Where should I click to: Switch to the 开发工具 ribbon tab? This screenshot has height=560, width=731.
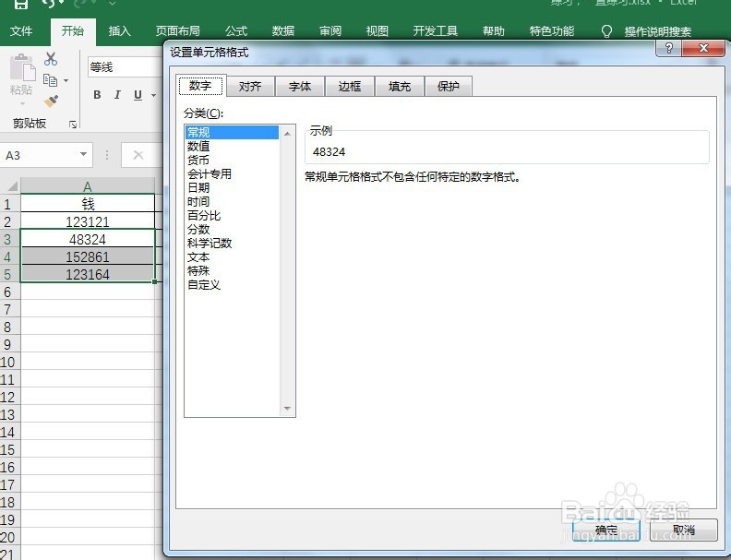click(x=435, y=30)
